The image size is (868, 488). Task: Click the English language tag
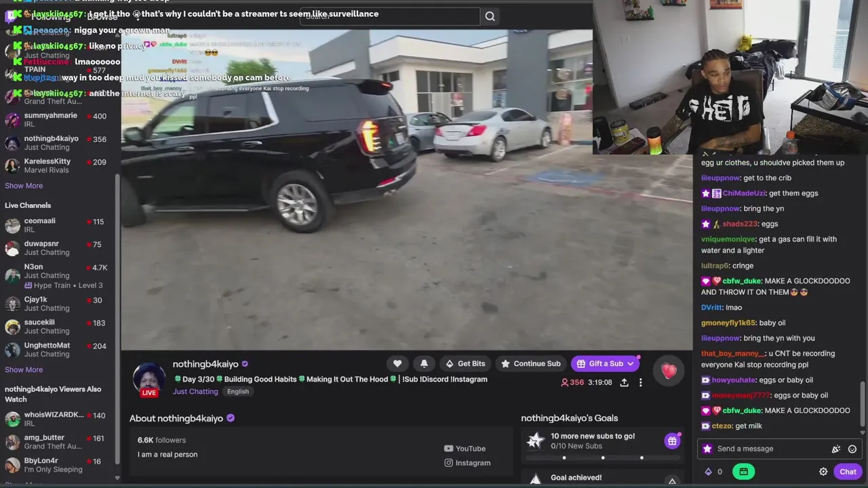tap(238, 392)
